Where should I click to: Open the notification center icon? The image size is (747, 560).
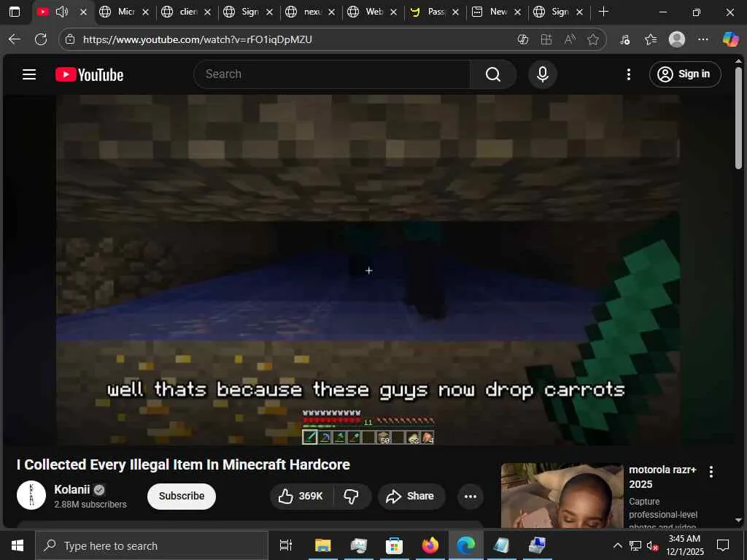[723, 545]
